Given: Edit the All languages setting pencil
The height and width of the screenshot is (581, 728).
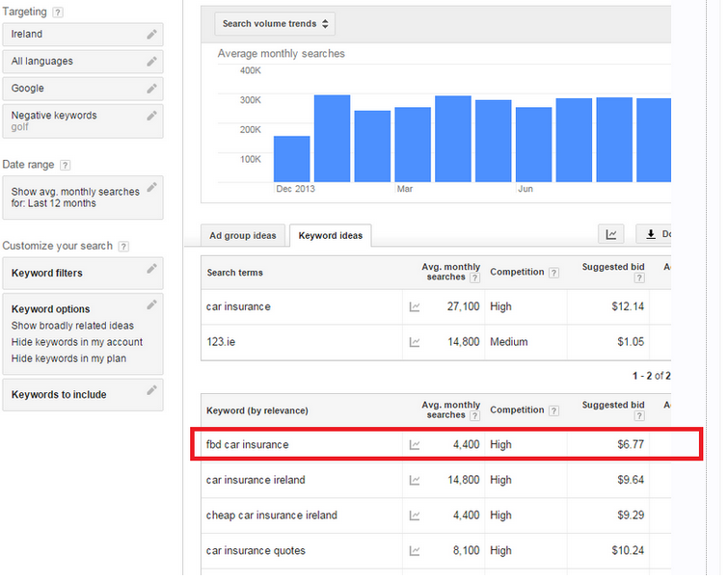Looking at the screenshot, I should click(151, 62).
